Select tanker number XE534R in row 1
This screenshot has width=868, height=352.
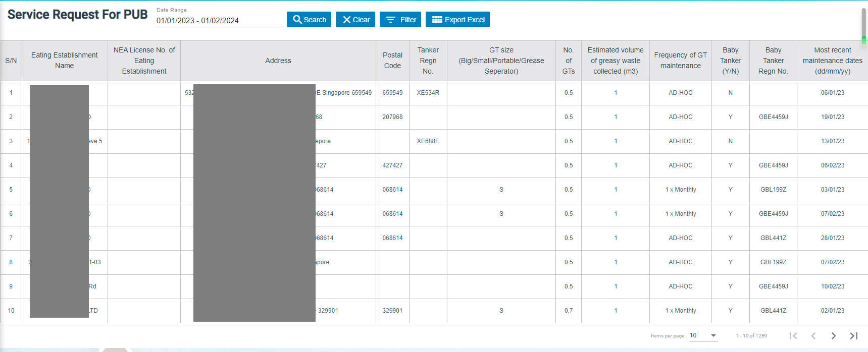pos(428,93)
